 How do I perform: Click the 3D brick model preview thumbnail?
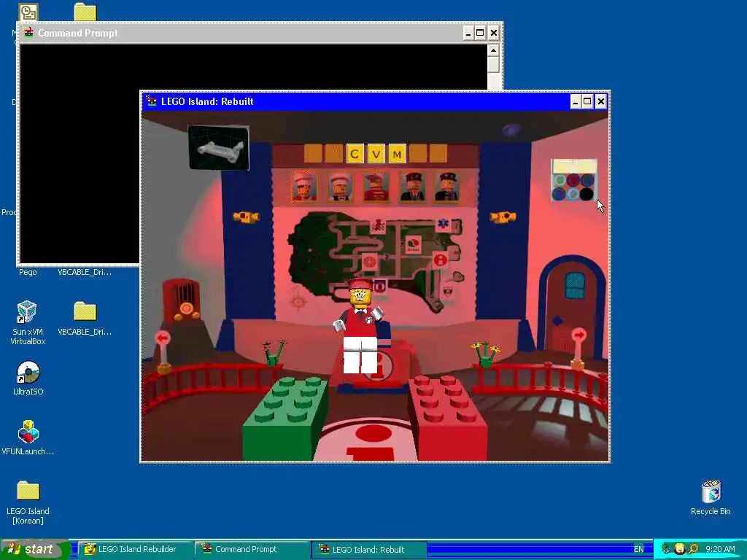[219, 147]
